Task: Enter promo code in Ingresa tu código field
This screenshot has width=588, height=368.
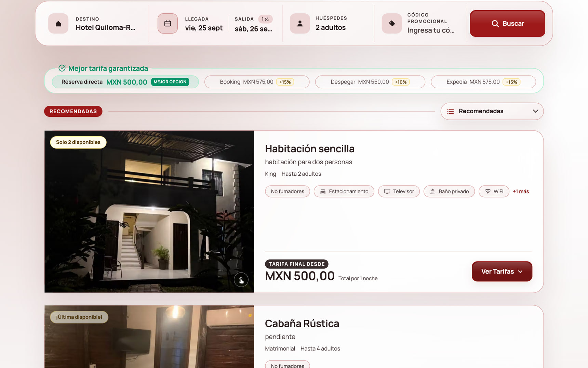Action: coord(431,30)
